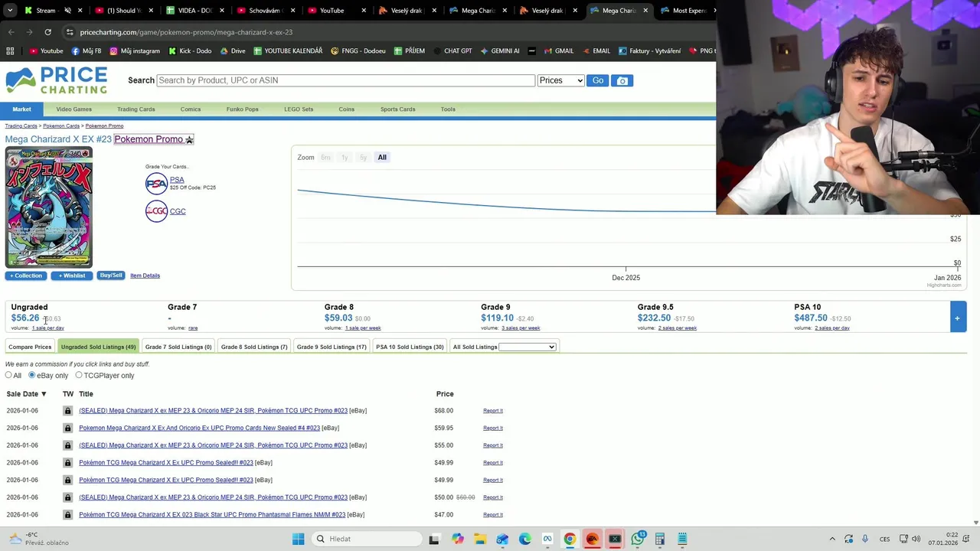This screenshot has height=551, width=980.
Task: Open the Pokemon Cards breadcrumb link
Action: [61, 126]
